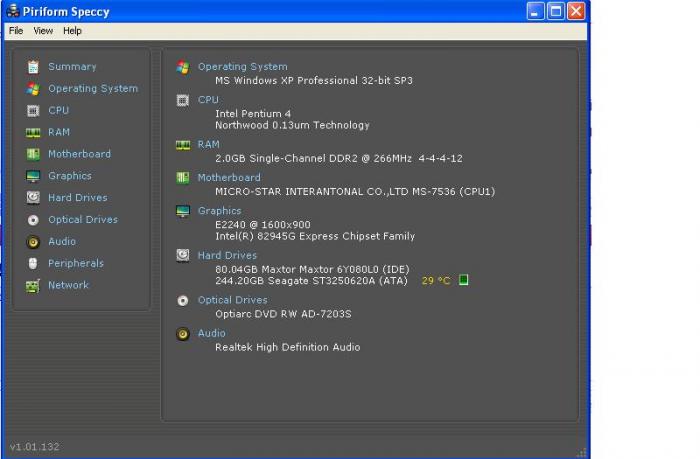This screenshot has height=459, width=700.
Task: Open the File menu
Action: tap(16, 31)
